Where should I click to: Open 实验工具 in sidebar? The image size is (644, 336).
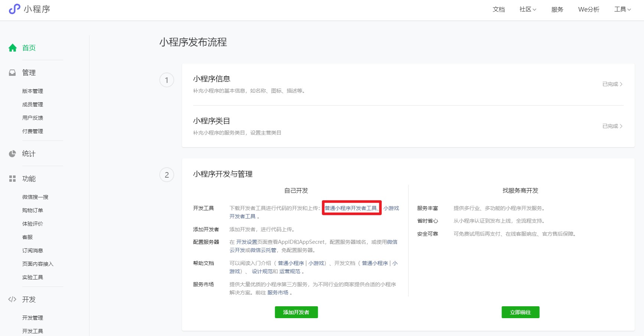point(33,277)
